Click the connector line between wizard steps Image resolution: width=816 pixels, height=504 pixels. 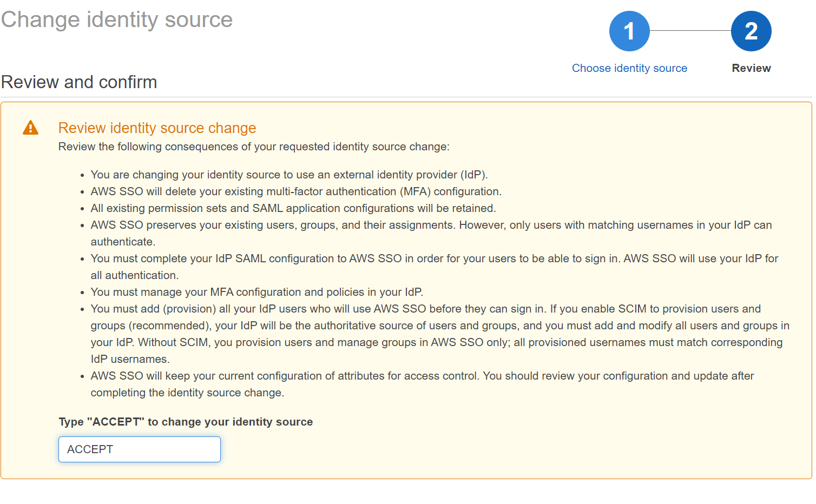(x=690, y=31)
